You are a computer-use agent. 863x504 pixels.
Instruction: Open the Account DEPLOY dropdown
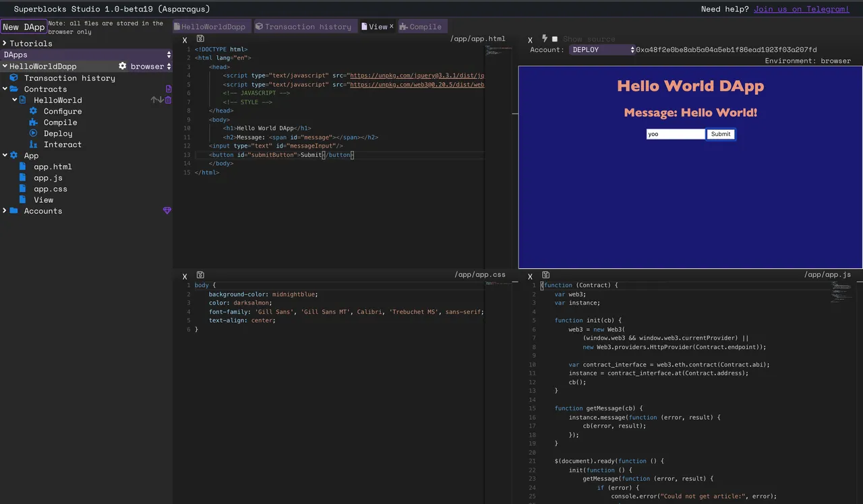602,50
